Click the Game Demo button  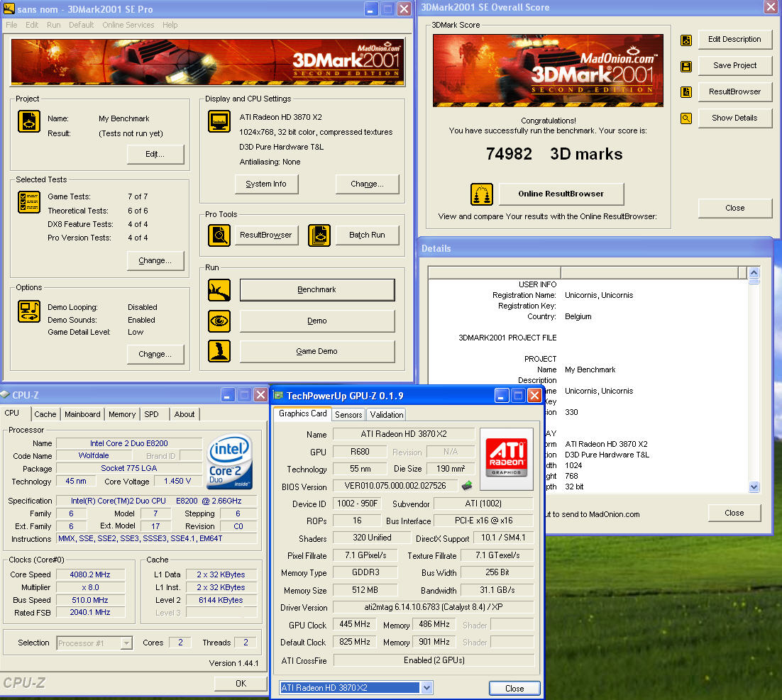317,352
